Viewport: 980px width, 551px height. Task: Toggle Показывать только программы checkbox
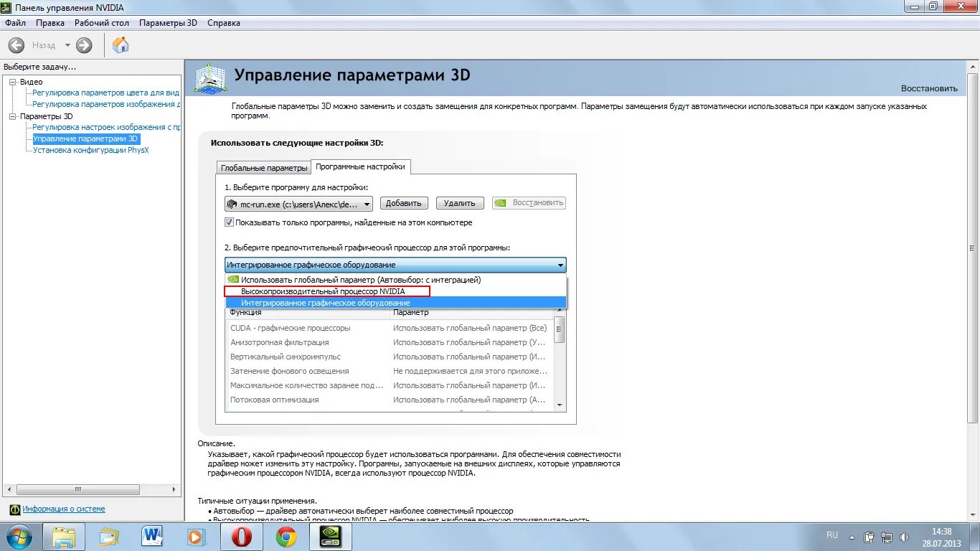[230, 222]
